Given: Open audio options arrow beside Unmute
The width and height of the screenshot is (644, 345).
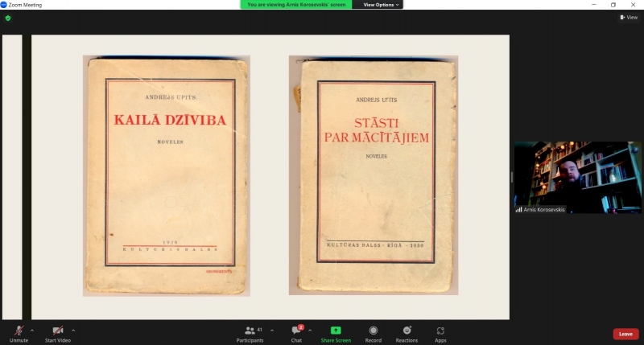Looking at the screenshot, I should (32, 331).
